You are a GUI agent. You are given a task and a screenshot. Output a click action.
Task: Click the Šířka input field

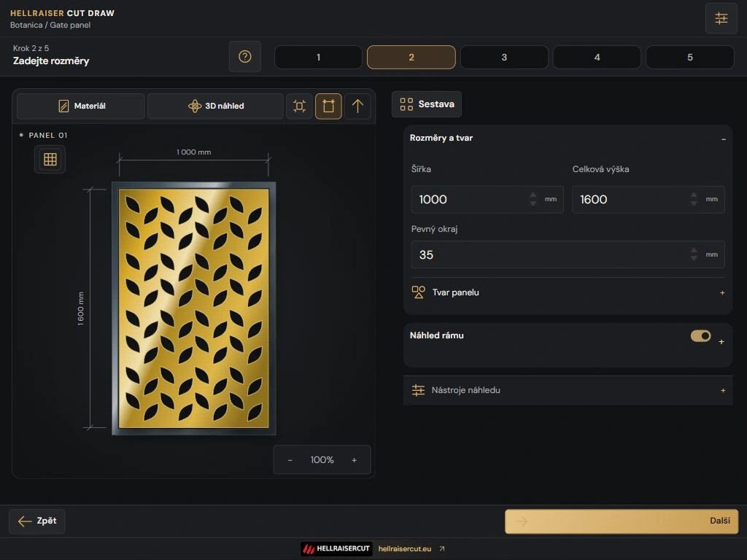point(487,200)
